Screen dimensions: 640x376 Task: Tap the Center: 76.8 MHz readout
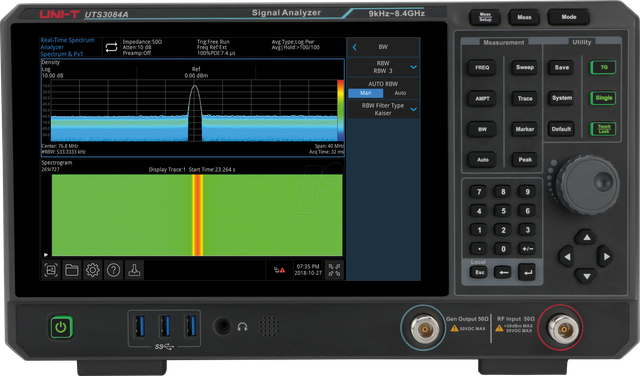pos(60,146)
